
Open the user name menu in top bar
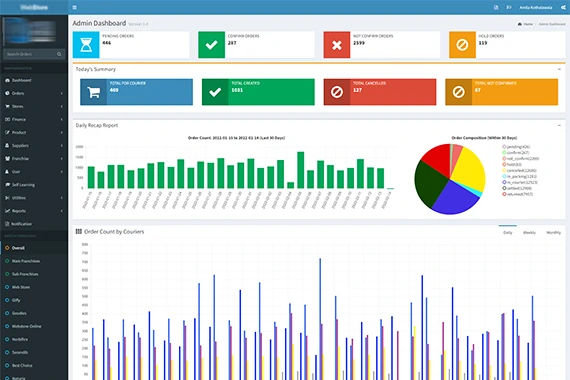coord(535,8)
